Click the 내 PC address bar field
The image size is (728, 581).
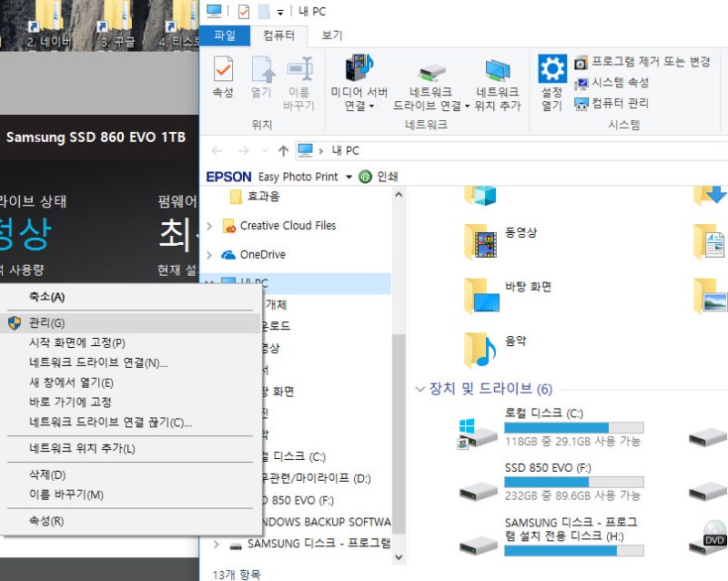511,151
